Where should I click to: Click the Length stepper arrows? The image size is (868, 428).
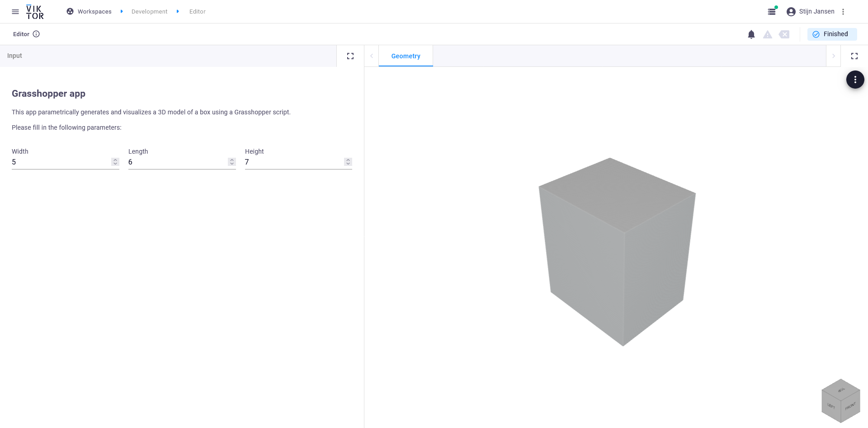tap(232, 162)
